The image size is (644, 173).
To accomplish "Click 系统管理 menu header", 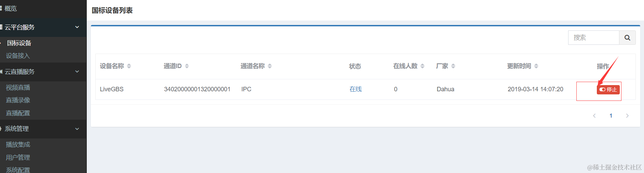I will (x=43, y=129).
